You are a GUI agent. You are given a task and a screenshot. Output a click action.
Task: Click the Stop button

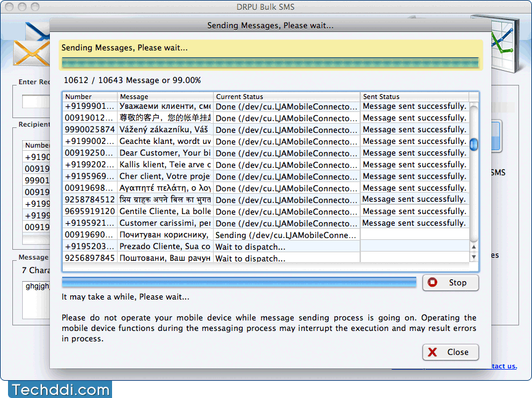point(450,282)
